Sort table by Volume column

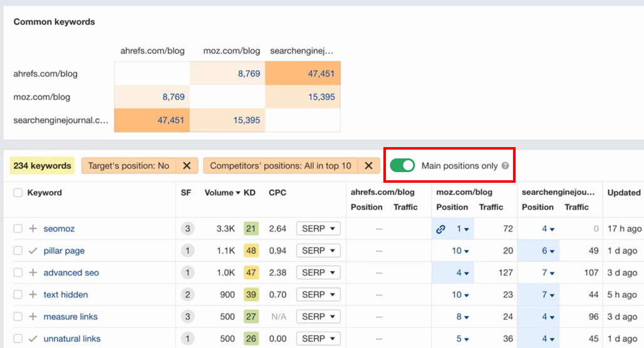[x=222, y=193]
